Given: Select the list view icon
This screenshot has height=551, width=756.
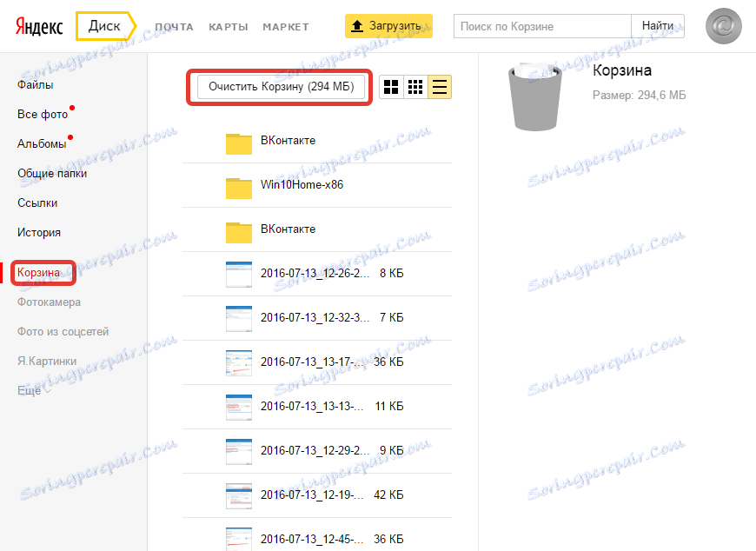Looking at the screenshot, I should tap(439, 87).
